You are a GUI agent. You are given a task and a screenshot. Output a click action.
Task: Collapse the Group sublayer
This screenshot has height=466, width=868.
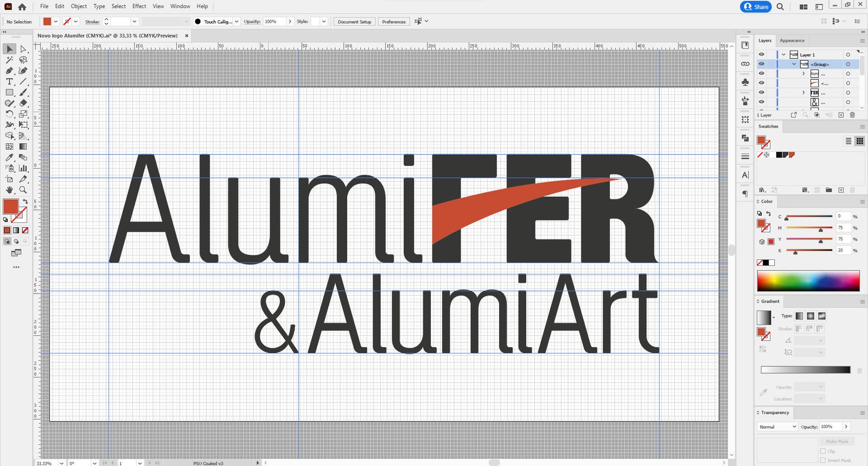(x=794, y=64)
